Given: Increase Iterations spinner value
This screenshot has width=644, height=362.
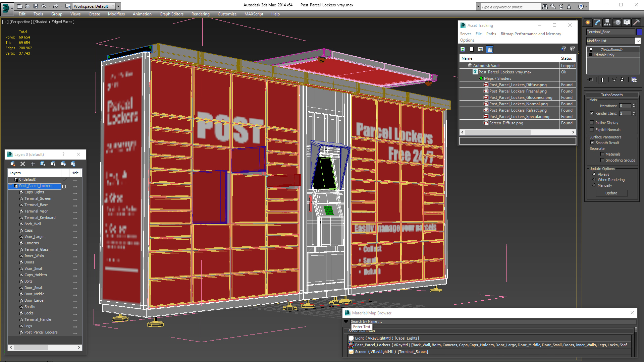Looking at the screenshot, I should 634,105.
